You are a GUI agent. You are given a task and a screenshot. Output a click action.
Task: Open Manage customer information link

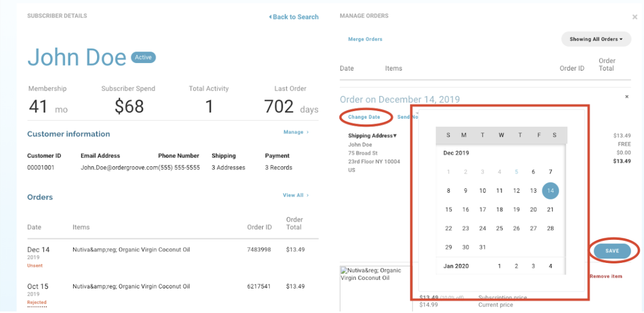(296, 132)
